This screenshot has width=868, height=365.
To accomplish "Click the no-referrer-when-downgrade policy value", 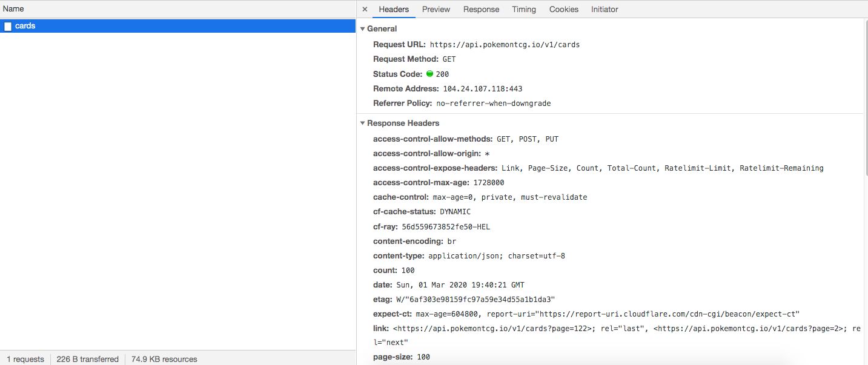I will coord(493,104).
